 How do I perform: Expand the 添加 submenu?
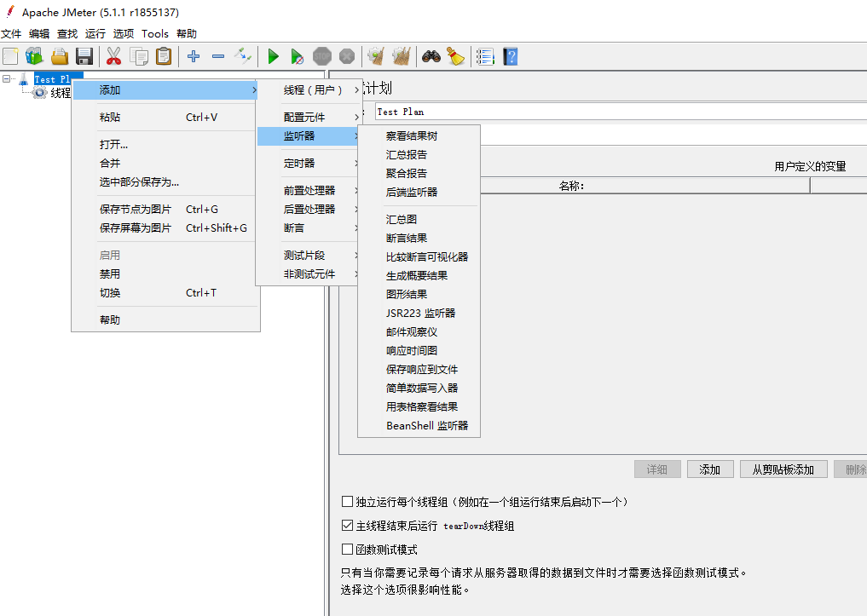165,90
